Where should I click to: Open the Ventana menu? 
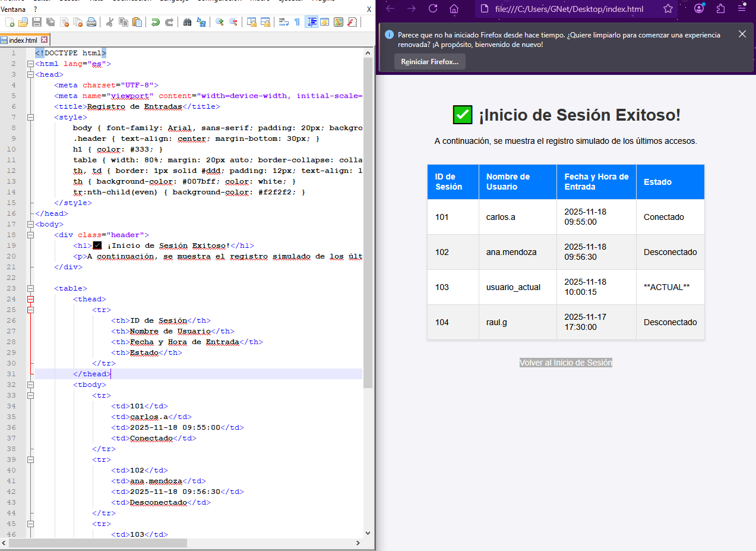tap(13, 10)
